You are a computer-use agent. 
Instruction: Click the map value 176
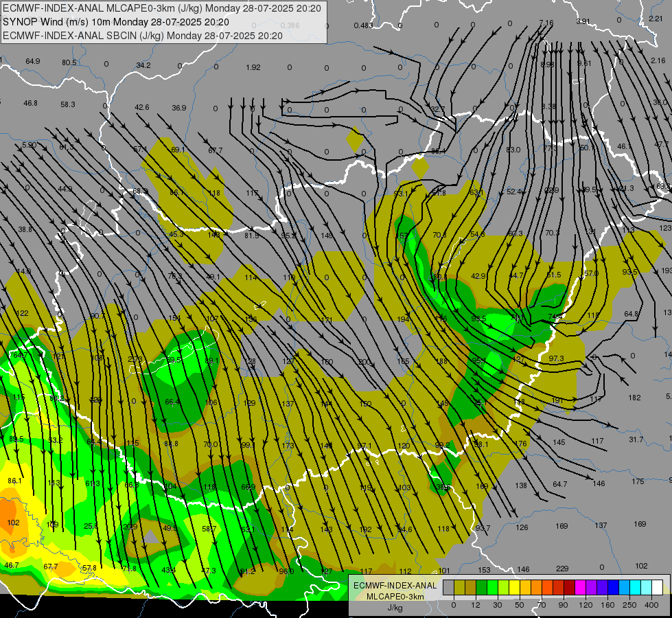pos(520,444)
